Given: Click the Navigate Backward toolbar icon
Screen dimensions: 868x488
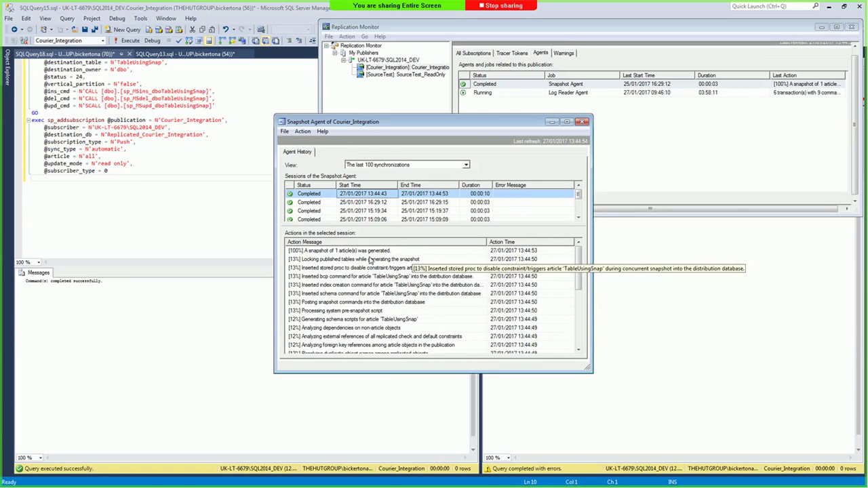Looking at the screenshot, I should [14, 29].
